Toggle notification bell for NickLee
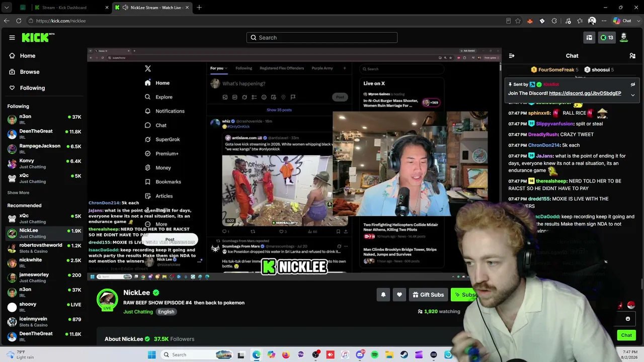 pyautogui.click(x=383, y=295)
